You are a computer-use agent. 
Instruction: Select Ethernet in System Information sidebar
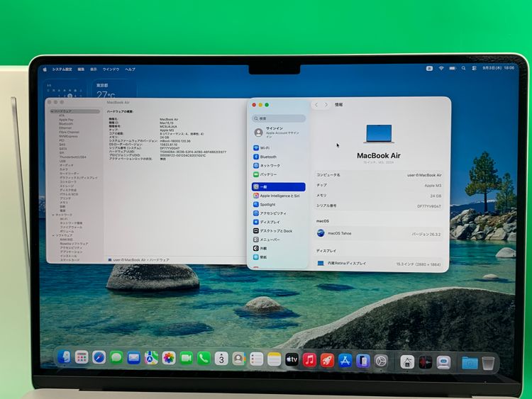click(x=65, y=128)
